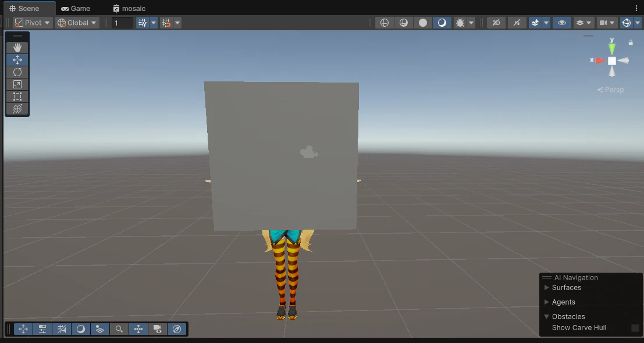Open the grid snapping settings dropdown arrow
The height and width of the screenshot is (343, 644).
177,23
